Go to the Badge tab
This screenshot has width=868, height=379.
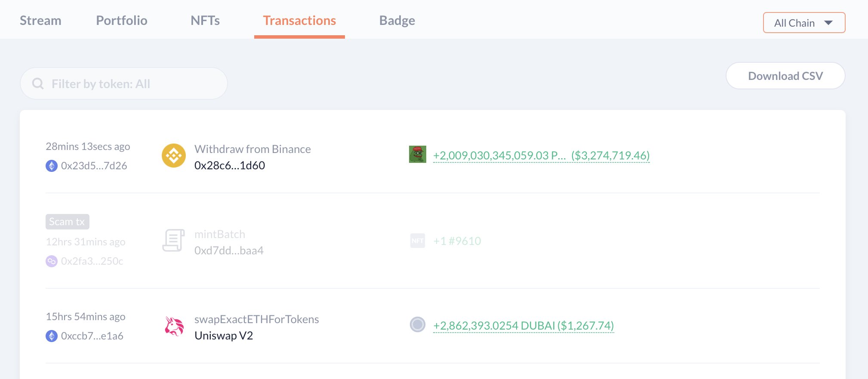tap(397, 21)
